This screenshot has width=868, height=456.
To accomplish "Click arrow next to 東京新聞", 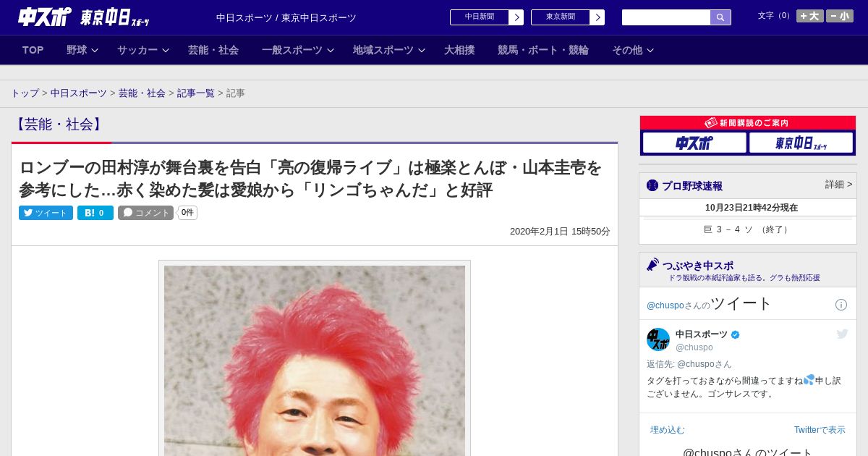I will (597, 17).
